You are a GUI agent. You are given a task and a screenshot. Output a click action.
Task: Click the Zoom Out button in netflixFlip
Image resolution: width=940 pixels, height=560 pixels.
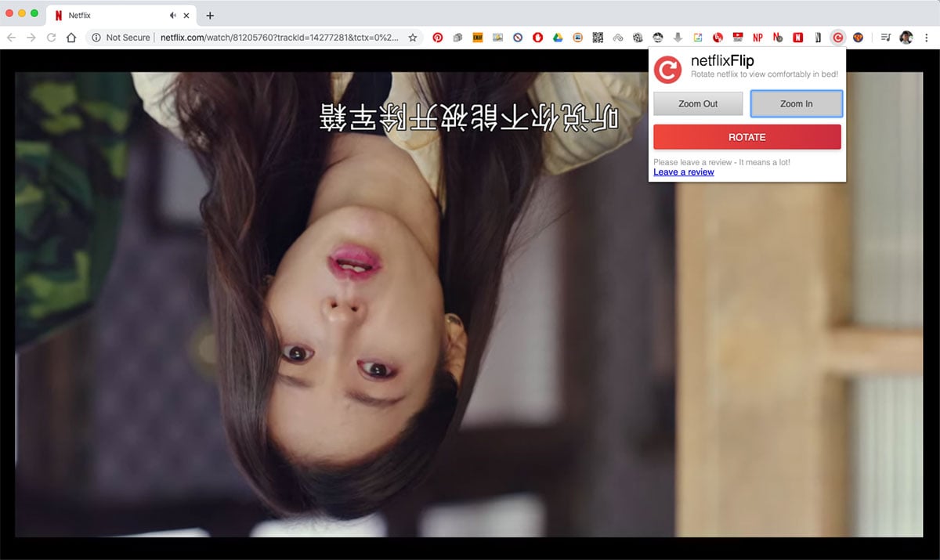(x=698, y=103)
